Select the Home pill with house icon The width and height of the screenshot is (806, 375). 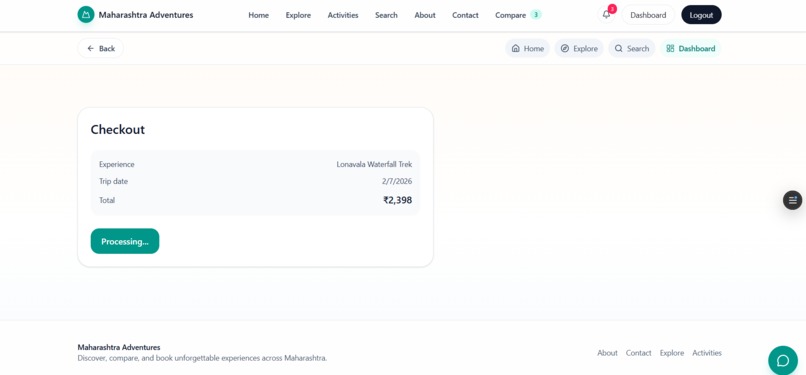(x=527, y=48)
